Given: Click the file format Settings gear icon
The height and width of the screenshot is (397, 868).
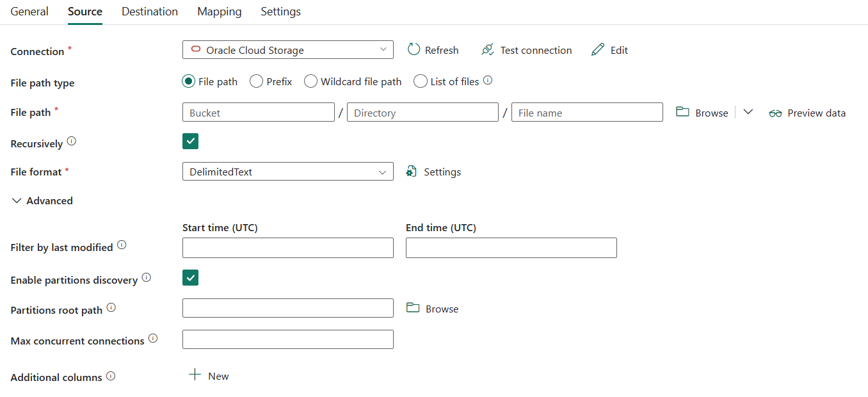Looking at the screenshot, I should tap(412, 172).
